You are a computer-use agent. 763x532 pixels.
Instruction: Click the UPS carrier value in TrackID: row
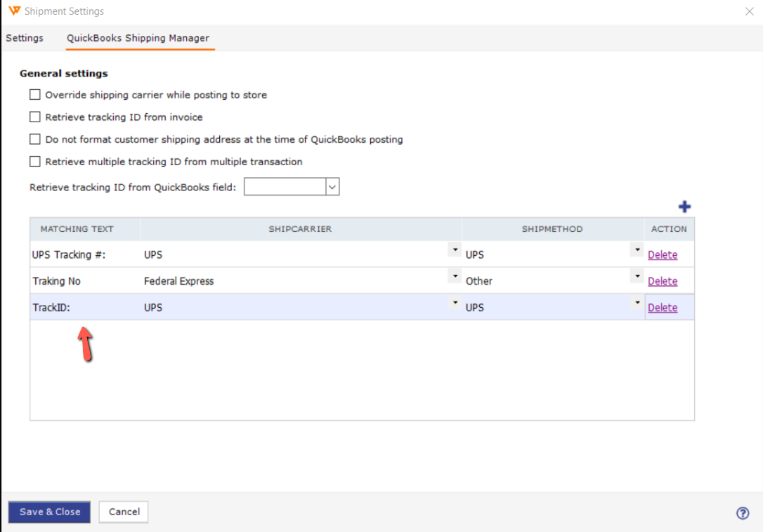[x=152, y=307]
